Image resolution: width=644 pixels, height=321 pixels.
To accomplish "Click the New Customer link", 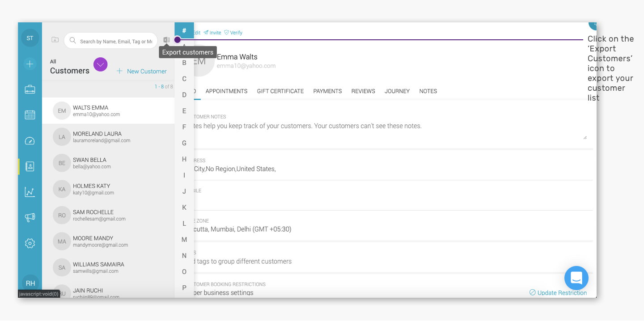I will [142, 71].
